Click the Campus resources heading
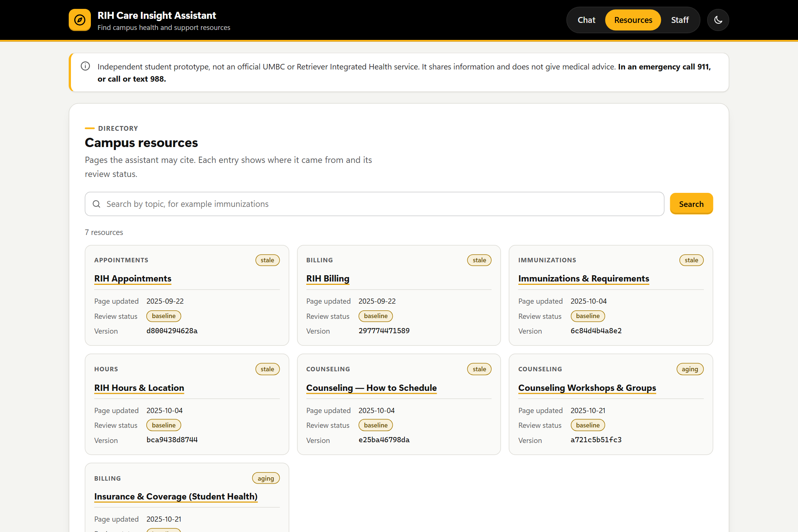 pyautogui.click(x=141, y=143)
